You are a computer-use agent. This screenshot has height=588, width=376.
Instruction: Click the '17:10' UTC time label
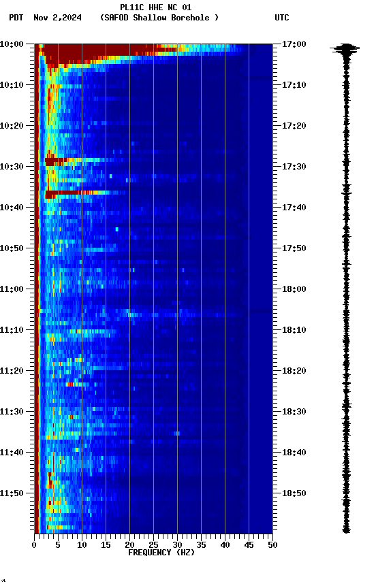294,85
